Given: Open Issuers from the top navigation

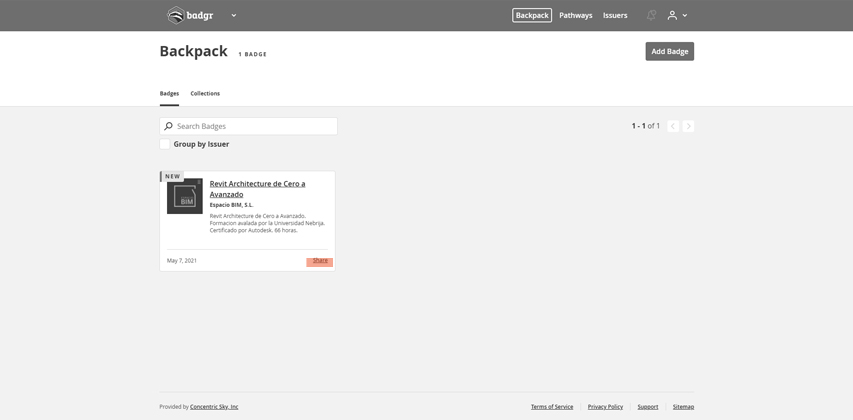Looking at the screenshot, I should point(615,15).
